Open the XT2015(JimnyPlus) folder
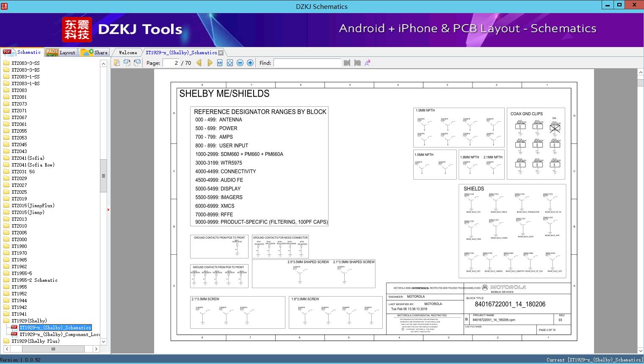 [x=33, y=206]
